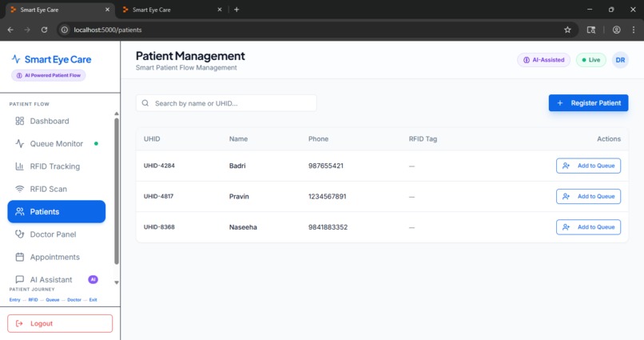This screenshot has width=644, height=340.
Task: Click the sidebar scroll down arrow
Action: 117,282
